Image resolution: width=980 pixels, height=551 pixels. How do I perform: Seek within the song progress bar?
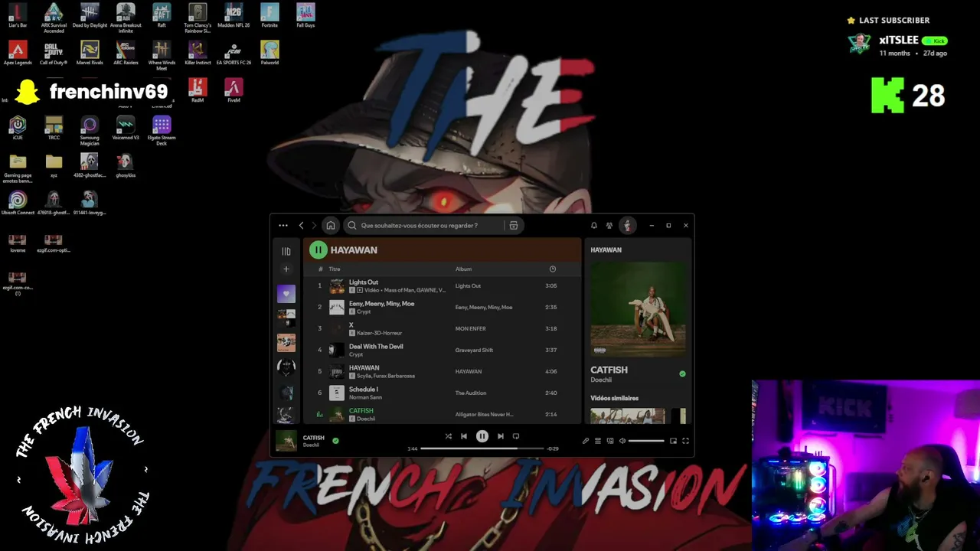click(482, 448)
